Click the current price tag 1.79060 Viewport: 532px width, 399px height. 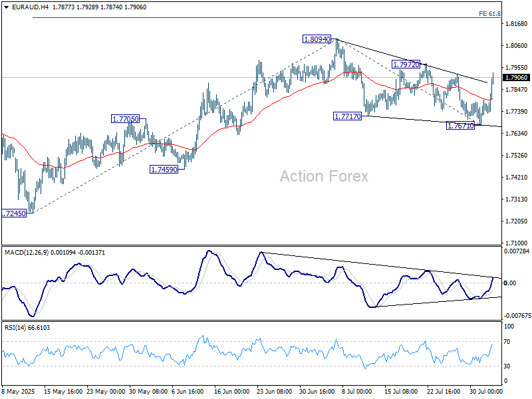(517, 78)
